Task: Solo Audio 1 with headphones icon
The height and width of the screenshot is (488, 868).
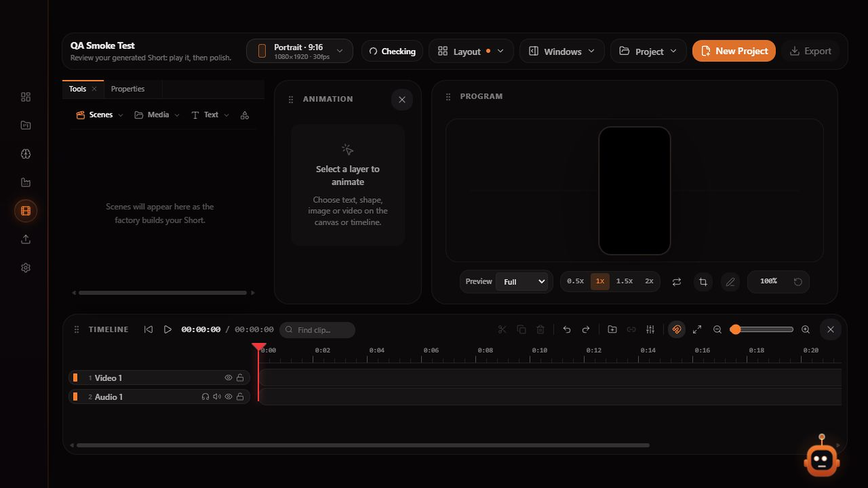Action: tap(205, 396)
